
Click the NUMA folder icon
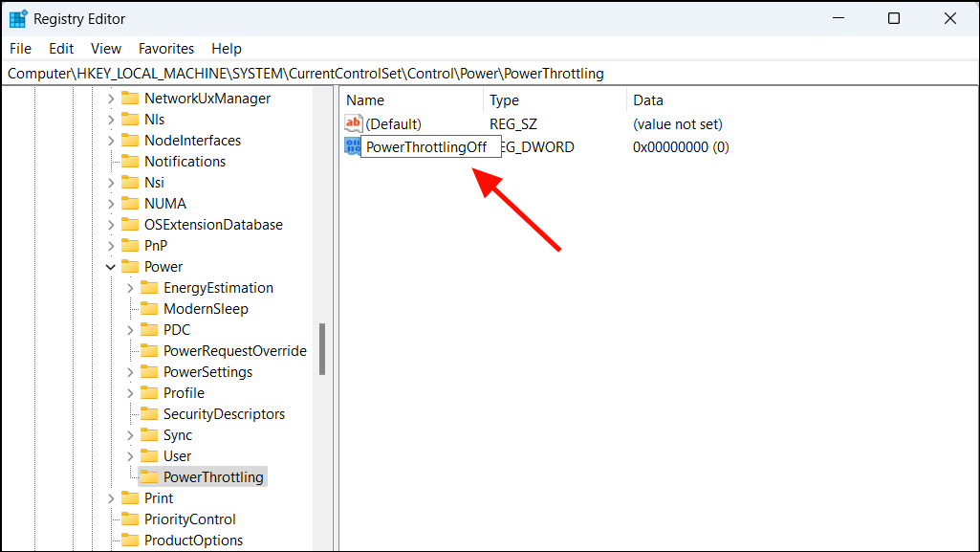click(x=132, y=203)
